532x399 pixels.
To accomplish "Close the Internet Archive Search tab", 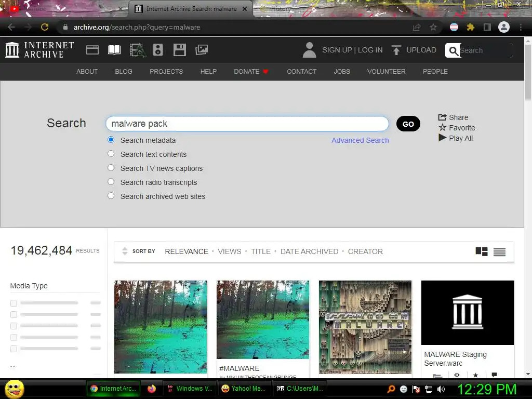I will [245, 9].
